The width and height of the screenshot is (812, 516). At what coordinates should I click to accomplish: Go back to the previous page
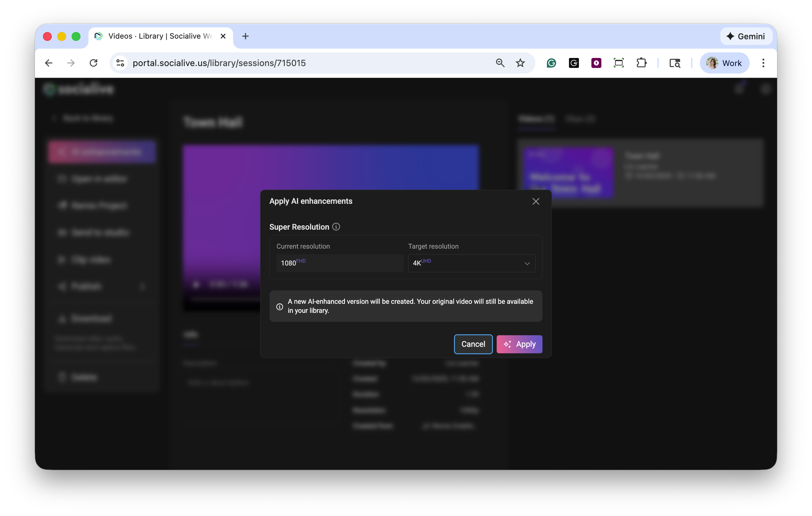point(49,63)
